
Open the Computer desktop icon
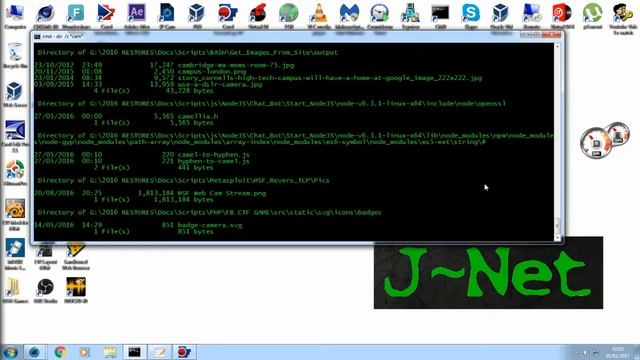coord(15,16)
